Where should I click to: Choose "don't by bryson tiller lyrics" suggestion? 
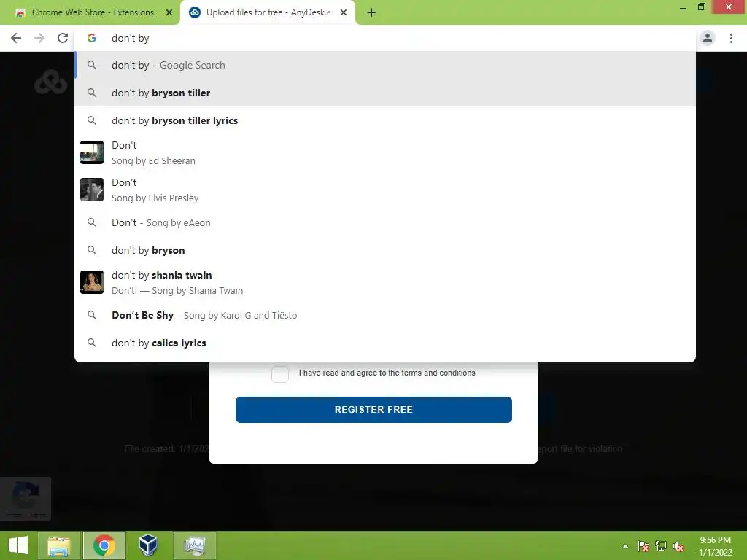(385, 120)
